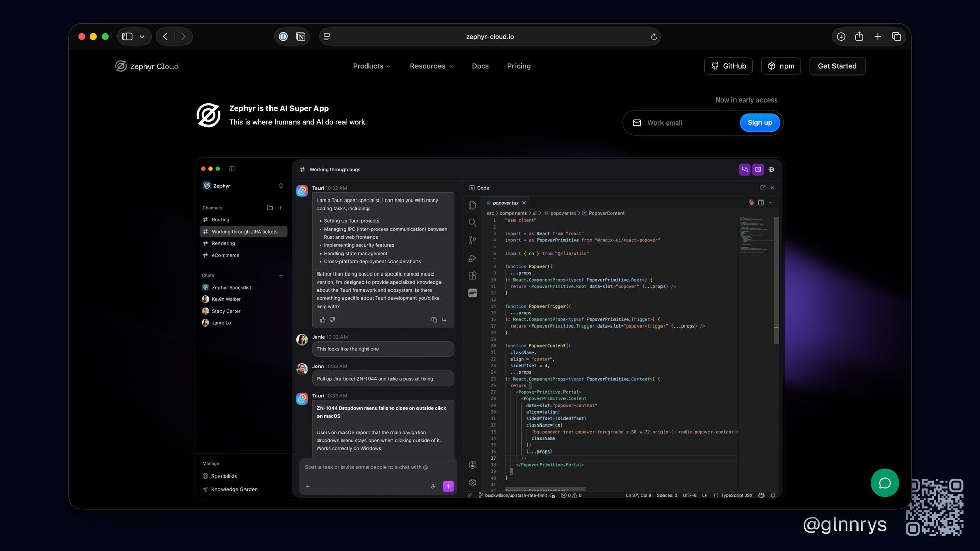Open the green chat support bubble
Screen dimensions: 980x551
pyautogui.click(x=885, y=483)
